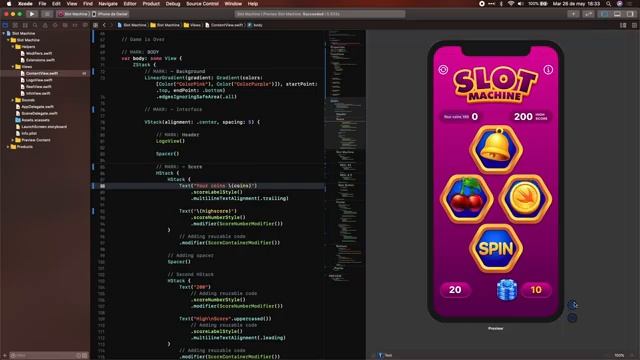This screenshot has width=640, height=360.
Task: Click the body symbol in jump bar
Action: click(x=255, y=25)
